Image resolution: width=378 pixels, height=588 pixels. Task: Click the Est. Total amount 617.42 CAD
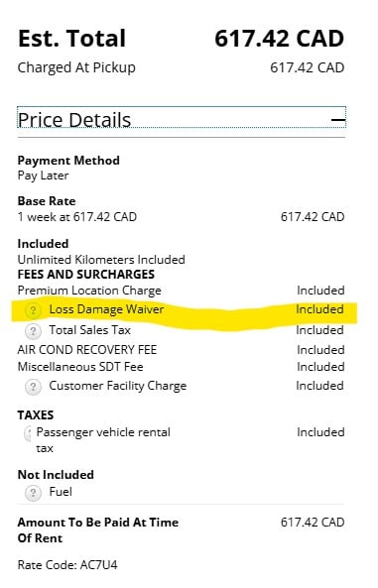coord(279,39)
